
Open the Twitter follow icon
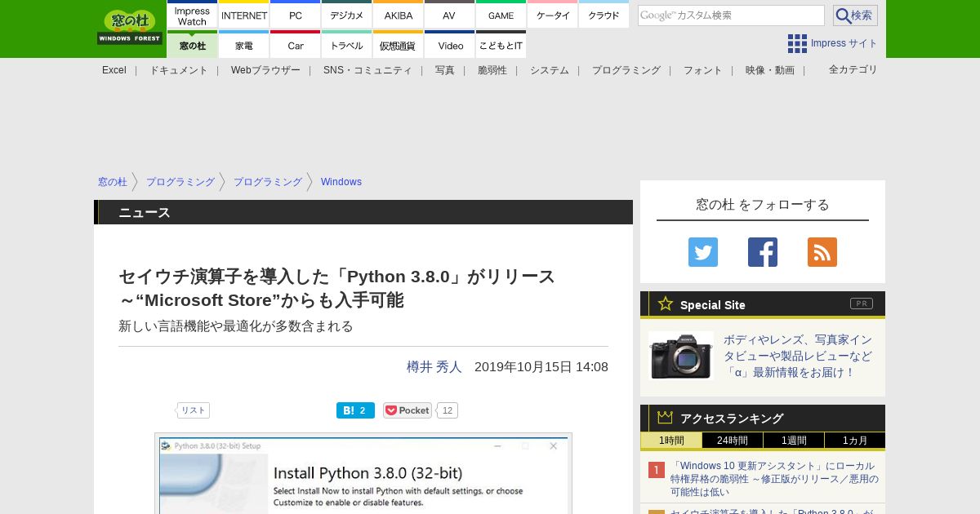(x=703, y=252)
